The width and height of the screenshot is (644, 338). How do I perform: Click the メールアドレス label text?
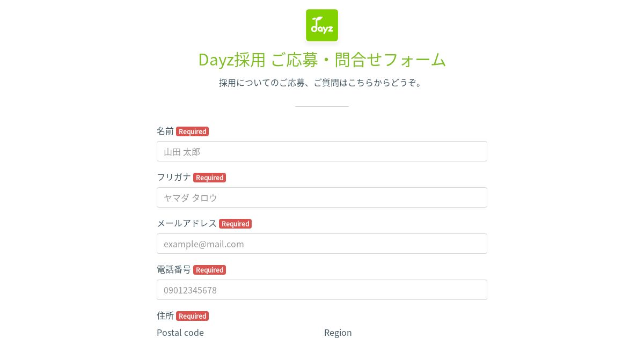tap(187, 223)
